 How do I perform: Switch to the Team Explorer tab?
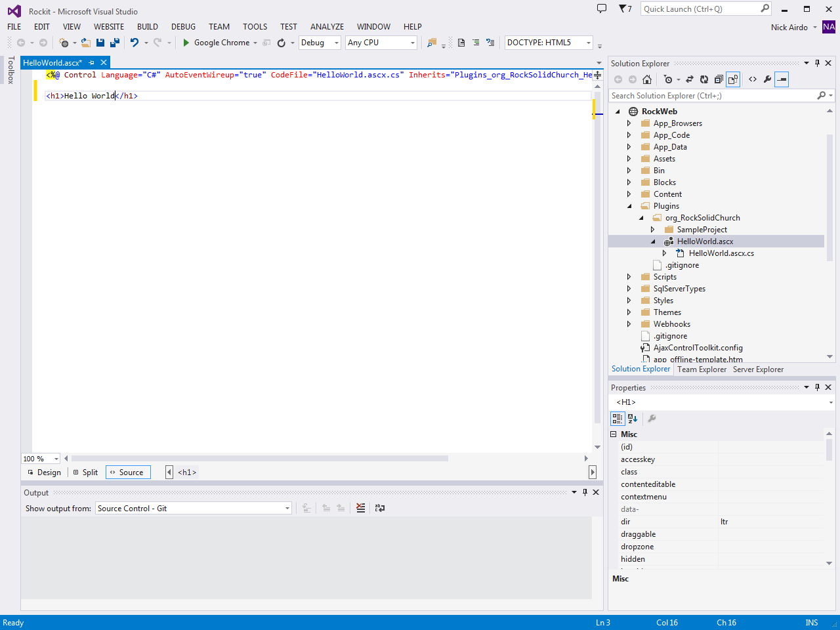point(702,369)
